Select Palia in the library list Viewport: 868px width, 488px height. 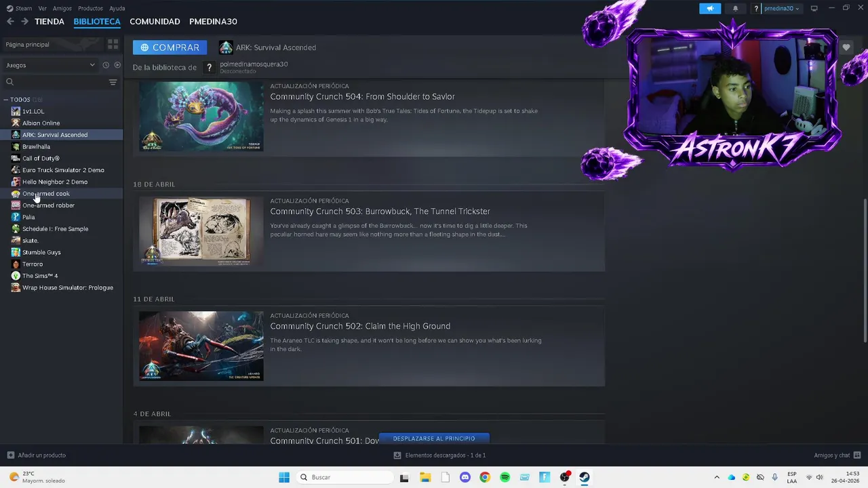pos(28,217)
